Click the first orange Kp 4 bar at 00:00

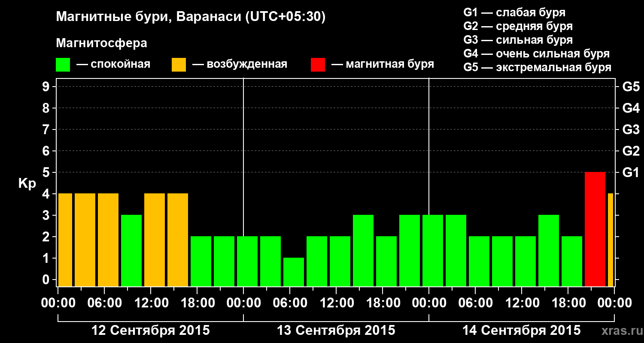65,240
